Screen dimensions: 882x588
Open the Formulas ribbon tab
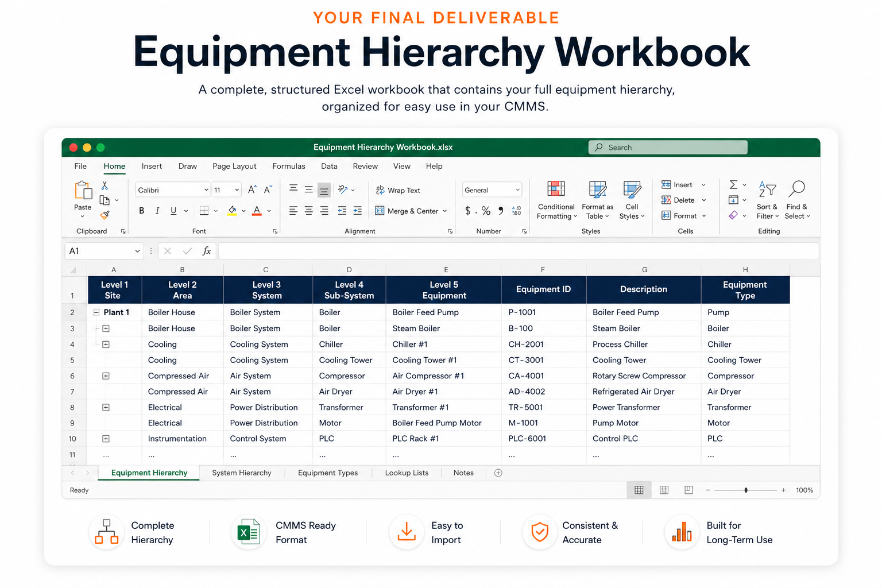pos(289,166)
